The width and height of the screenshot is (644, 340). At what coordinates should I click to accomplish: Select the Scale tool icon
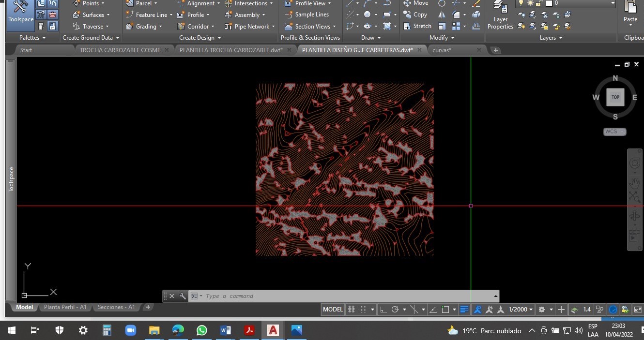tap(442, 26)
